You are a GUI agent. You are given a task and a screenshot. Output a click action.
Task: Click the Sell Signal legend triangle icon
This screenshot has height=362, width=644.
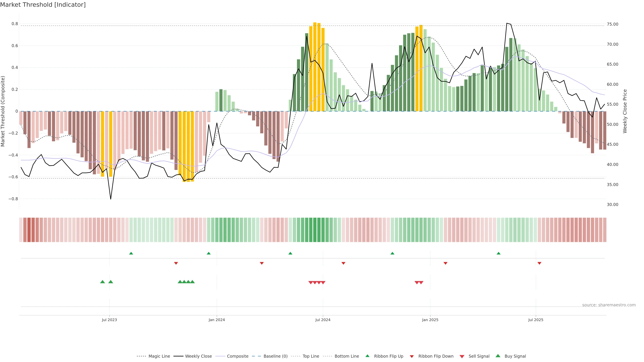coord(462,356)
